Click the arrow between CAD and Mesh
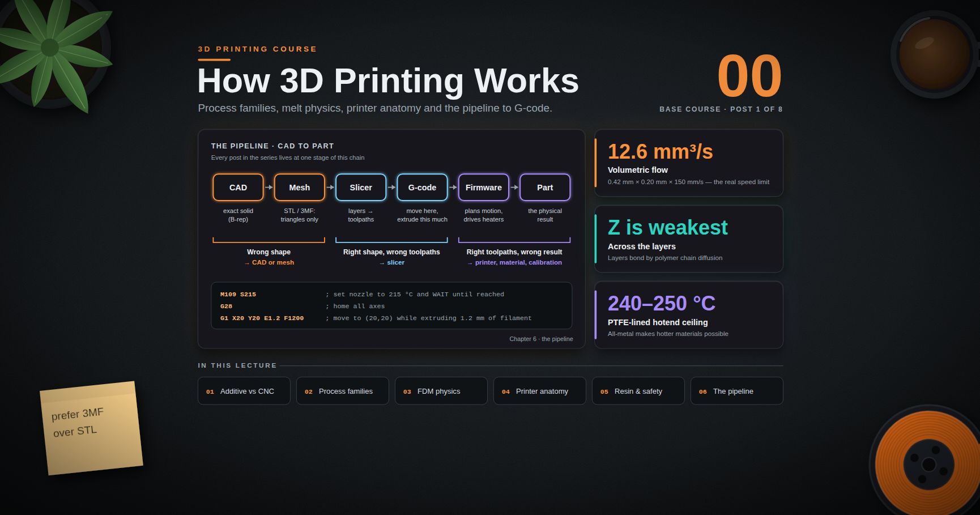This screenshot has width=980, height=515. (x=269, y=188)
